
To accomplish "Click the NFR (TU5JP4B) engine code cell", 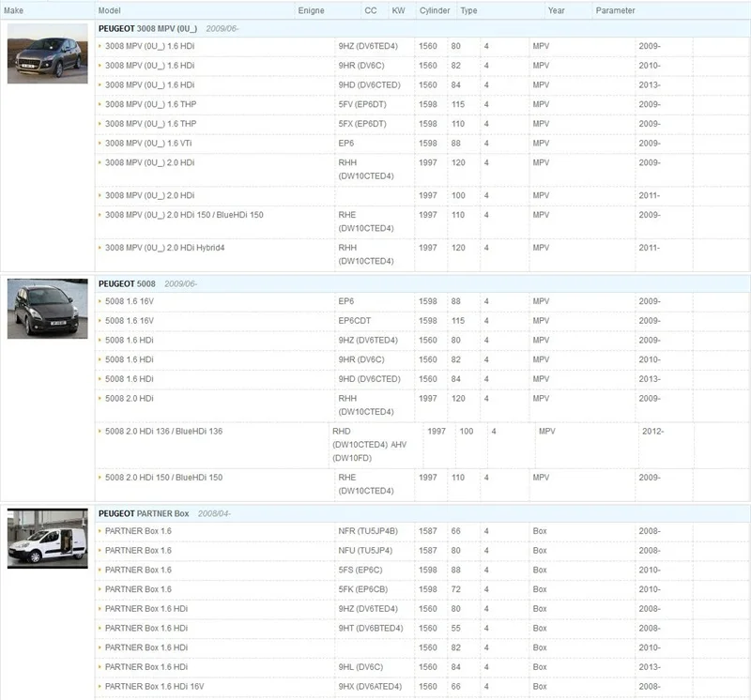I will (x=368, y=531).
